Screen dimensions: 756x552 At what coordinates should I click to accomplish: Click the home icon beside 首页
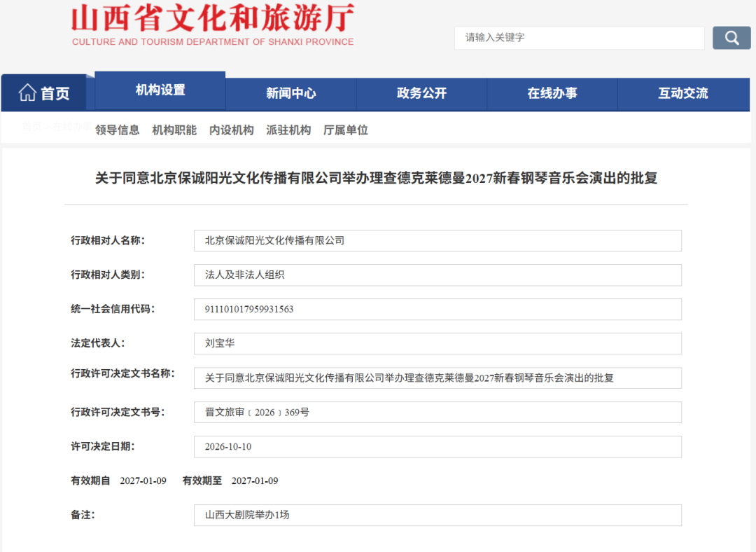[x=27, y=92]
